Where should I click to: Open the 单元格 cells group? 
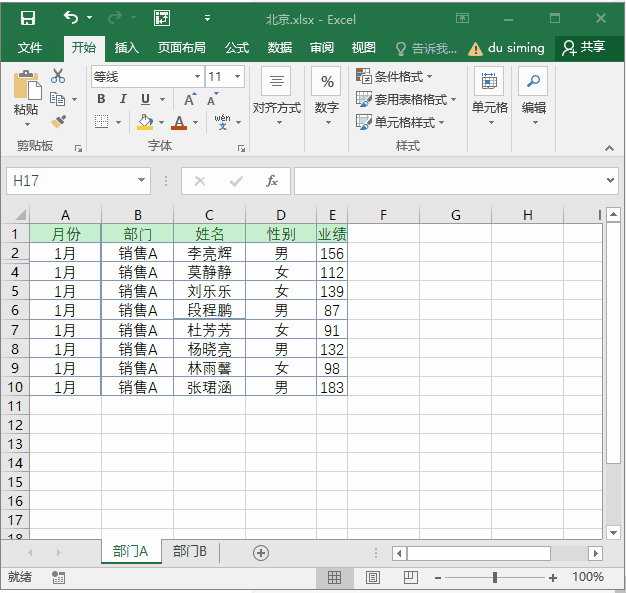tap(489, 96)
